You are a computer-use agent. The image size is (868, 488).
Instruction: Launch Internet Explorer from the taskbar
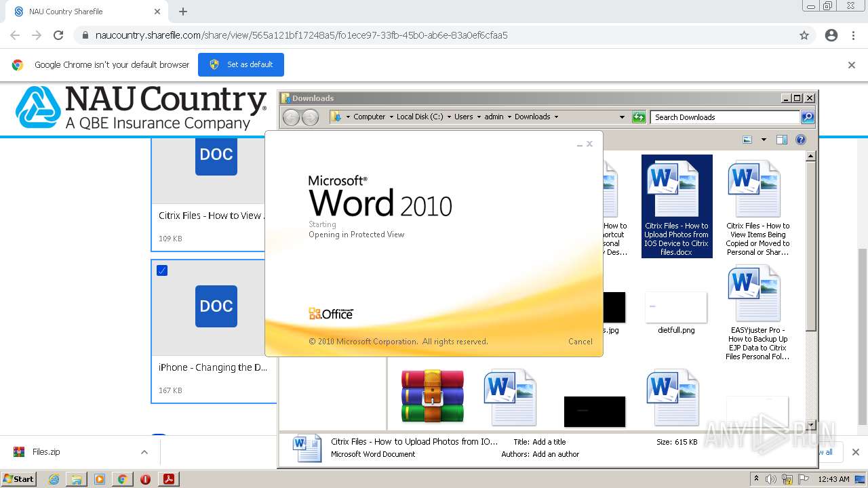point(54,479)
